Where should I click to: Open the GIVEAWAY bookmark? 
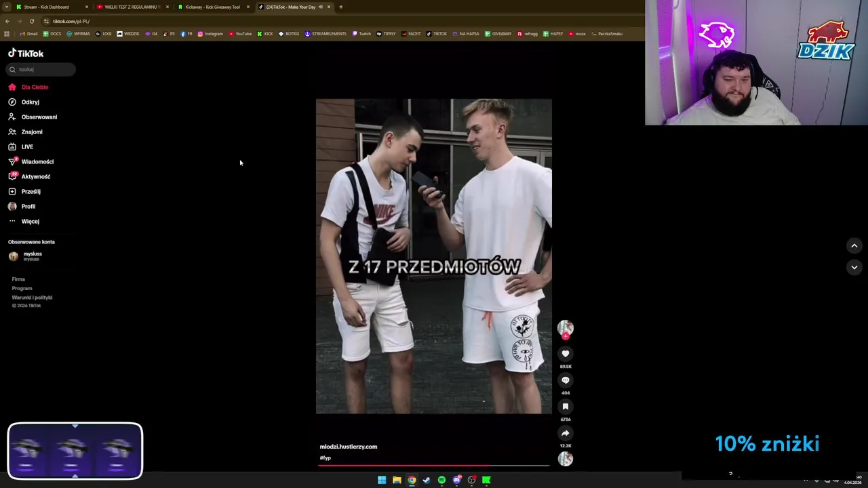498,34
